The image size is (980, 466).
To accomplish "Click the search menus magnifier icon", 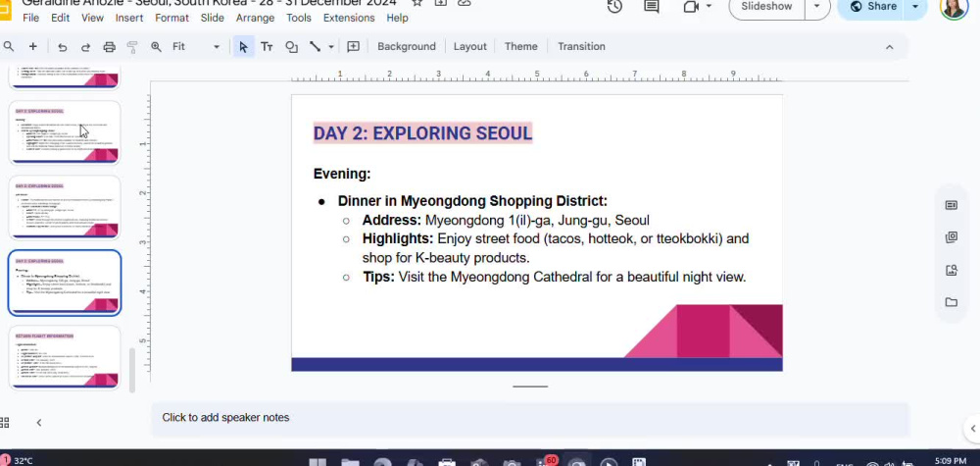I will pos(8,46).
